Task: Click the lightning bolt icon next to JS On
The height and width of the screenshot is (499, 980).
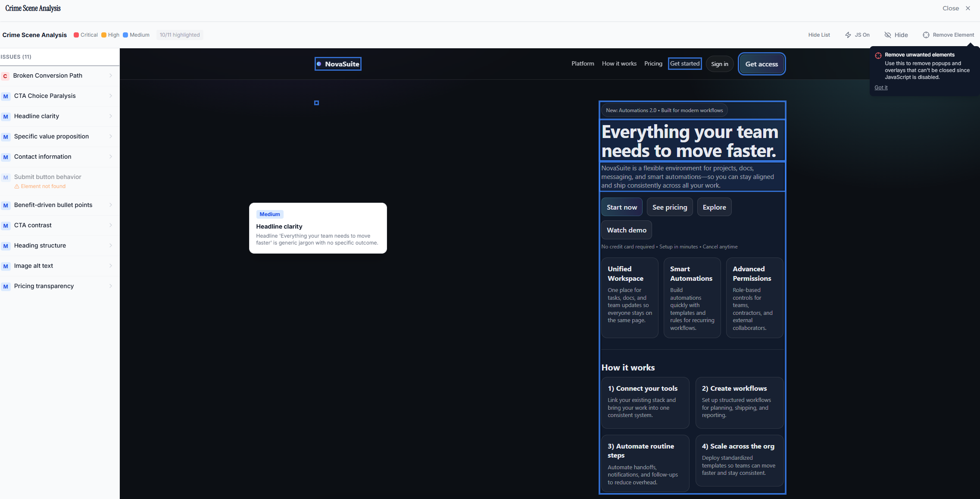Action: (848, 35)
